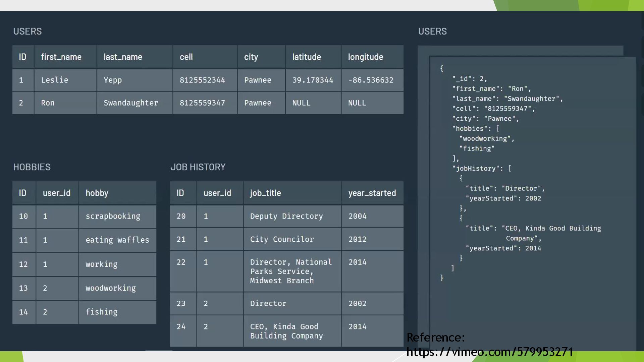Click the "last_name": "Swandaughter" JSON line

507,99
